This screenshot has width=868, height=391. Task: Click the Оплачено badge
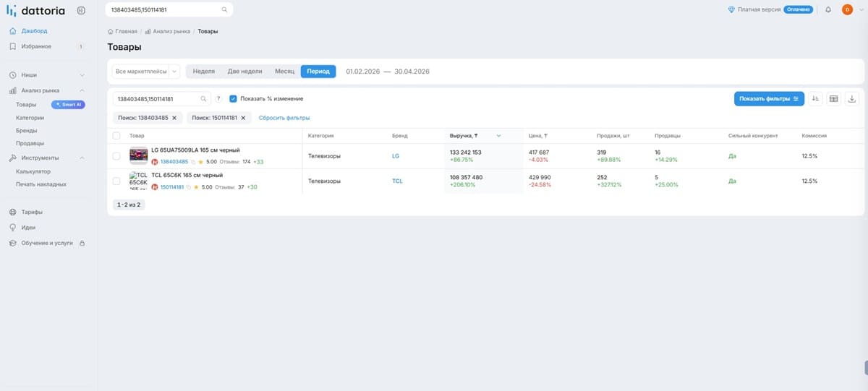798,9
